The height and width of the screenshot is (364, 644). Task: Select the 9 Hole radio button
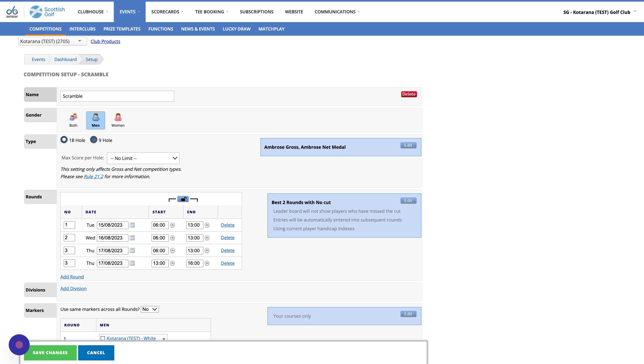coord(94,140)
